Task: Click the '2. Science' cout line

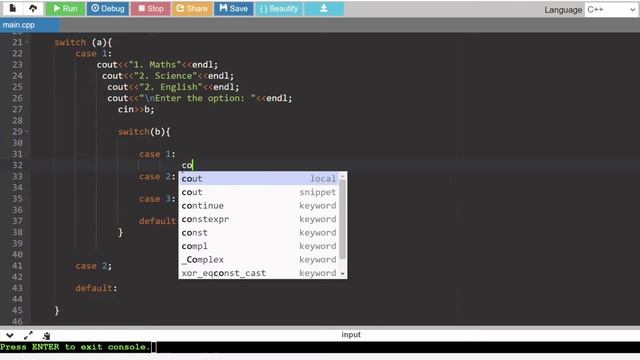Action: (x=168, y=76)
